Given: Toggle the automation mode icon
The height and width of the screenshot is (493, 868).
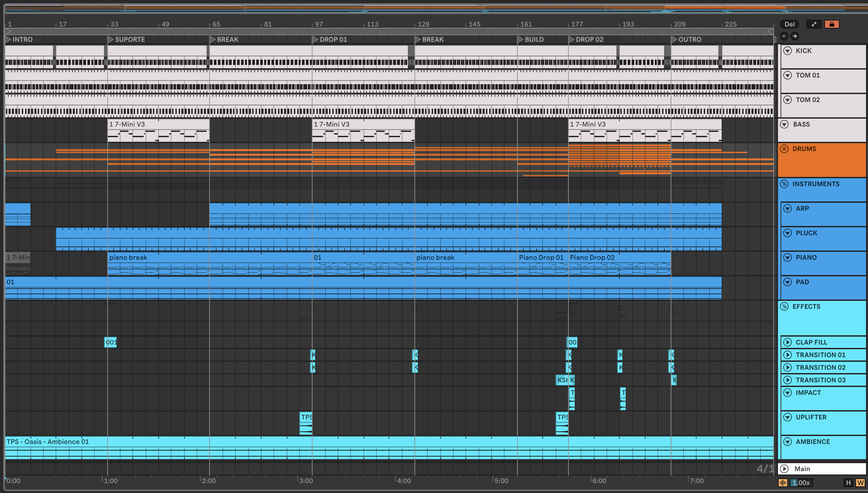Looking at the screenshot, I should point(814,24).
